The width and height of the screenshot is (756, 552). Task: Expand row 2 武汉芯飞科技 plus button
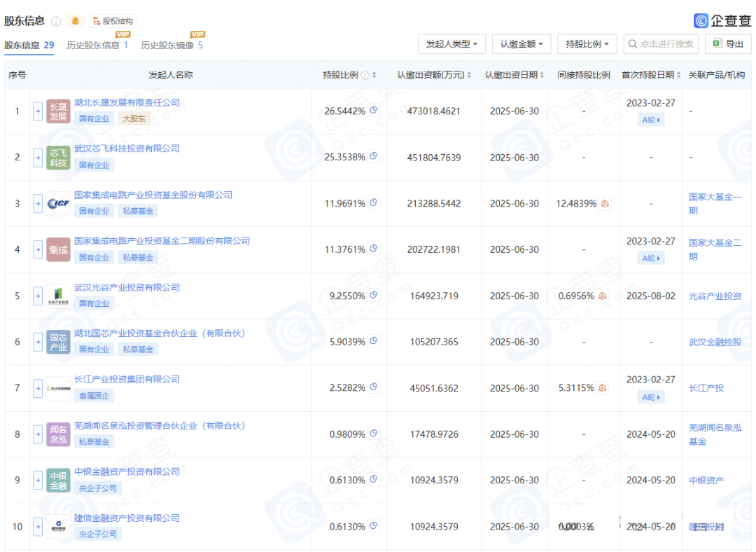38,158
